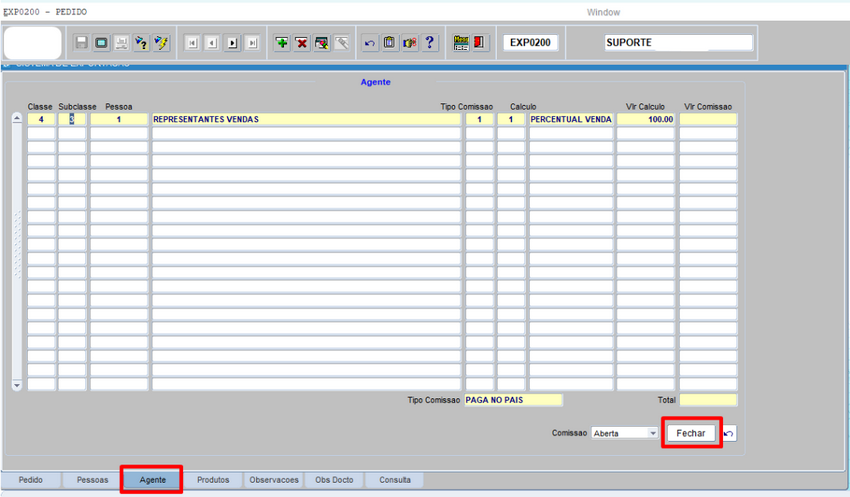Screen dimensions: 850x497
Task: Click the red exit door icon
Action: point(480,43)
